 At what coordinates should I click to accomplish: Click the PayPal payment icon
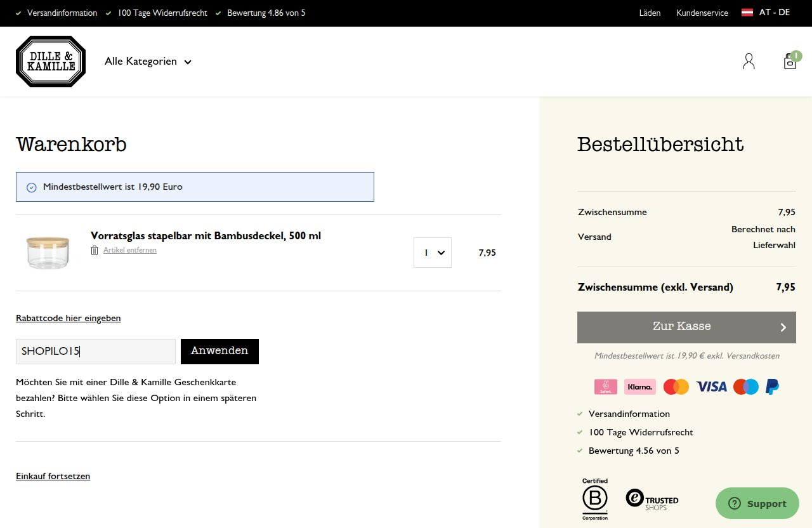click(773, 386)
